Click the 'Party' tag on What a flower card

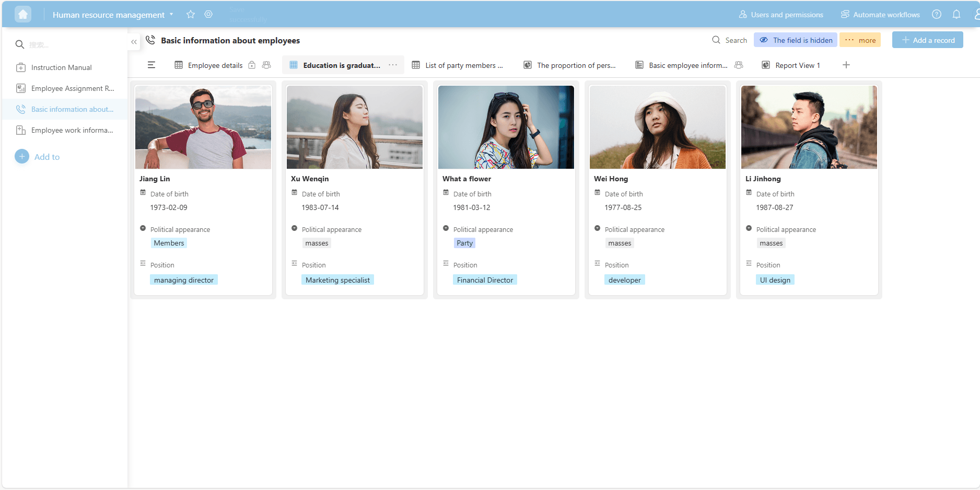tap(464, 243)
